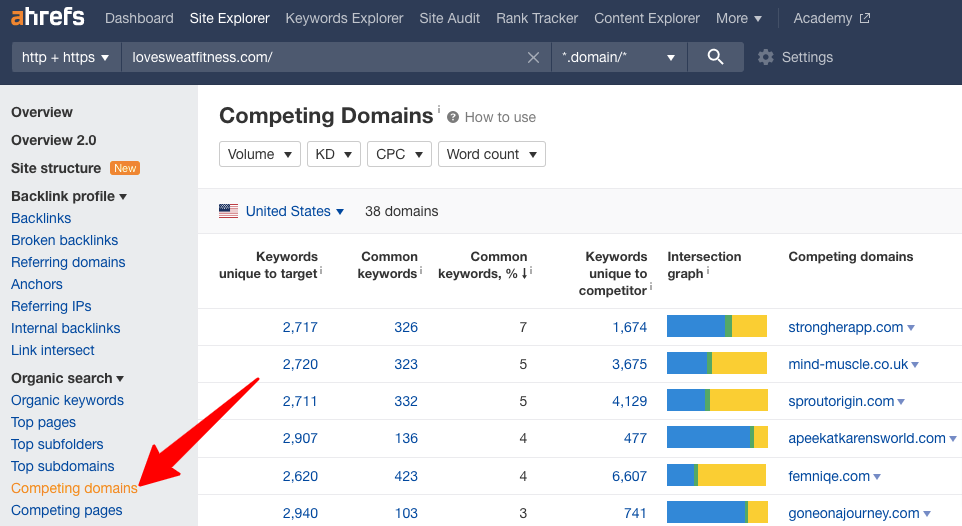Viewport: 962px width, 526px height.
Task: Open Academy link
Action: 823,18
